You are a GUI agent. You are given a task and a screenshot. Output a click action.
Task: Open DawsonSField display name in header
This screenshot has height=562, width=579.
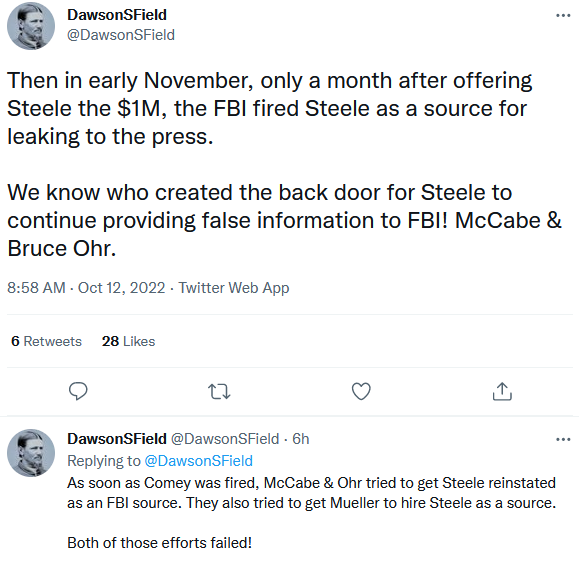coord(117,15)
